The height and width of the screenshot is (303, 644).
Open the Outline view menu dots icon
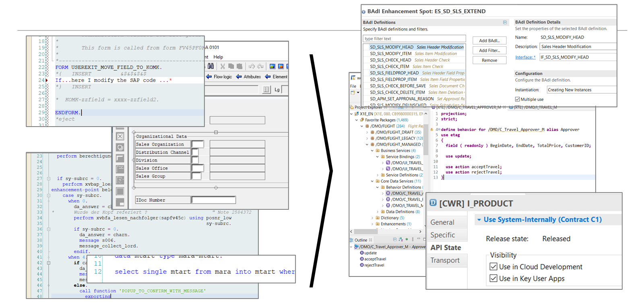[x=413, y=240]
